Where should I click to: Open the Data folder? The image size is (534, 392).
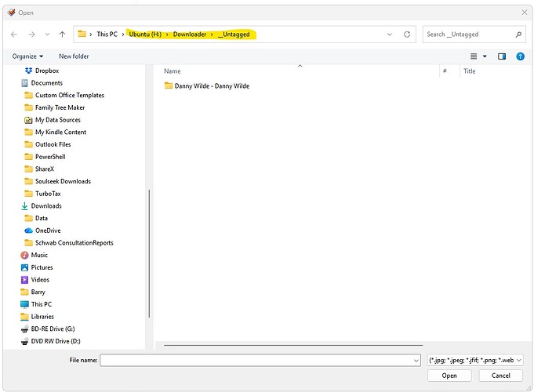point(42,218)
